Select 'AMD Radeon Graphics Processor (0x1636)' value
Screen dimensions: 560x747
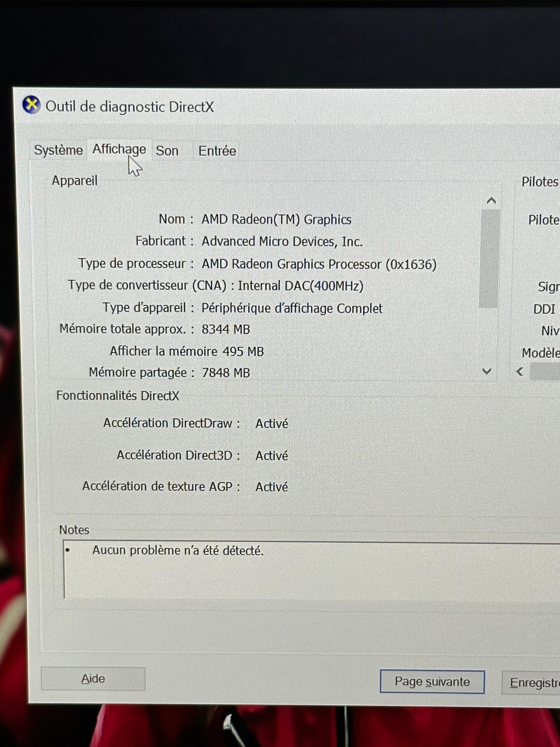point(319,264)
